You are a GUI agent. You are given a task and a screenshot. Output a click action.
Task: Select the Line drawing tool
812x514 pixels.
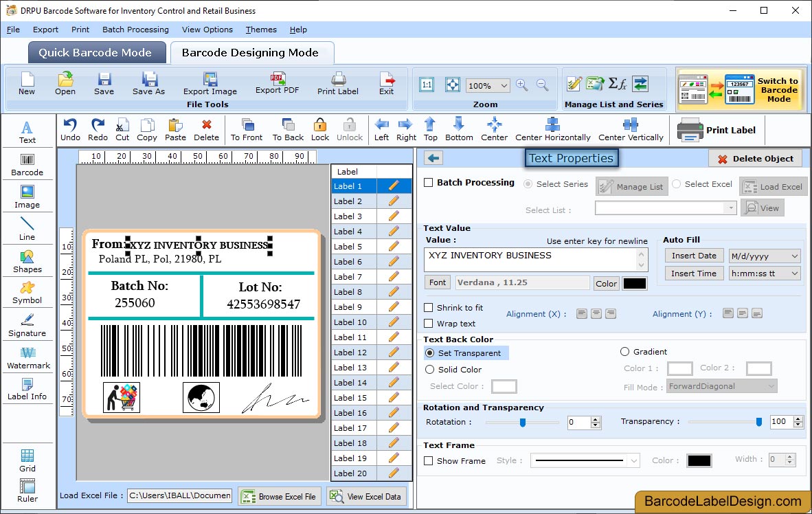point(27,229)
